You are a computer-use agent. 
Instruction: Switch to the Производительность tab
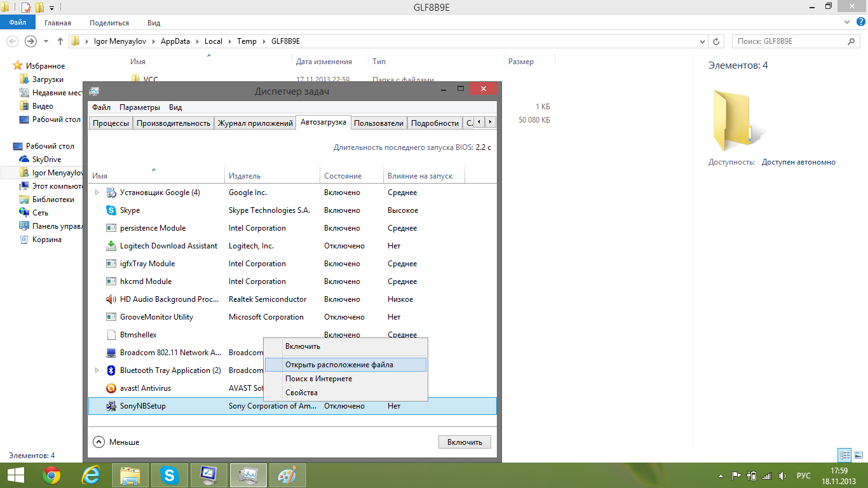coord(173,123)
